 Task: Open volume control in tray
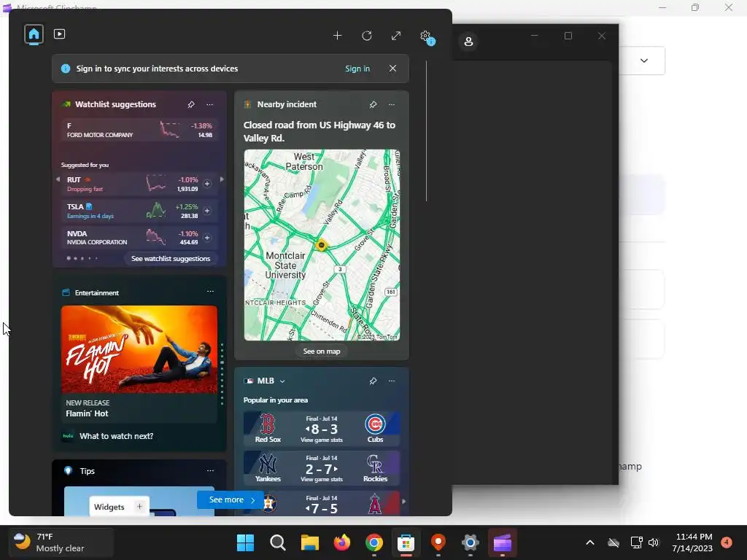click(654, 542)
